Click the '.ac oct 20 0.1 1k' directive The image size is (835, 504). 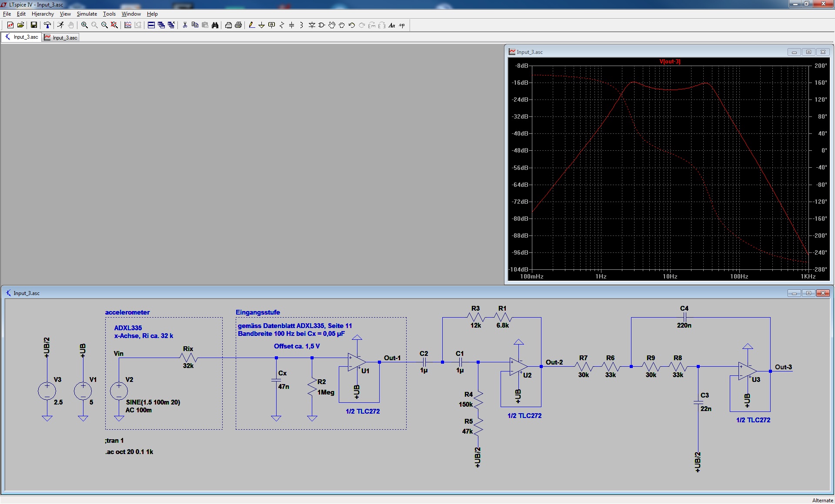coord(129,452)
